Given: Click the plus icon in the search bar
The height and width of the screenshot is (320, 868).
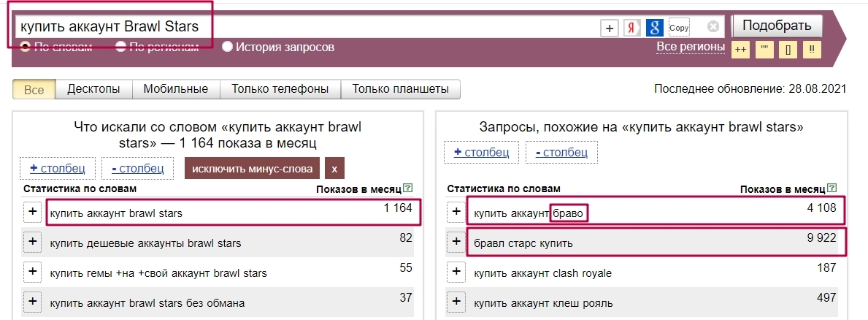Looking at the screenshot, I should tap(609, 28).
